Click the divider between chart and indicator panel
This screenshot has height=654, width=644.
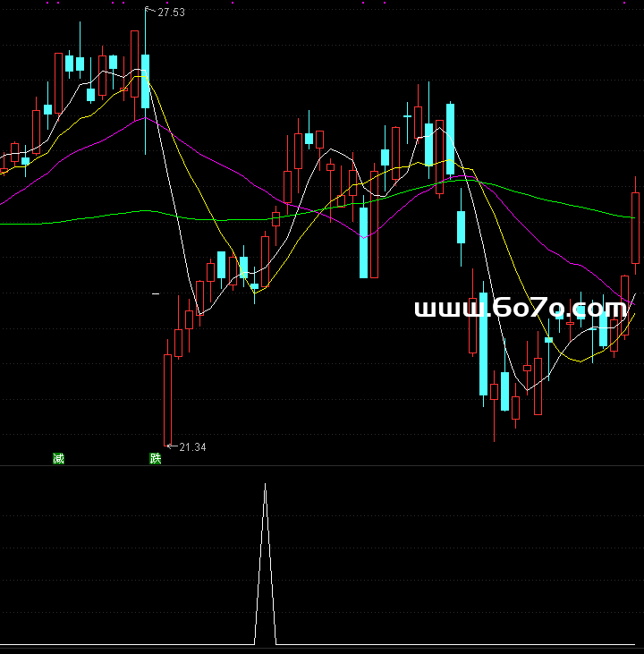click(x=322, y=465)
